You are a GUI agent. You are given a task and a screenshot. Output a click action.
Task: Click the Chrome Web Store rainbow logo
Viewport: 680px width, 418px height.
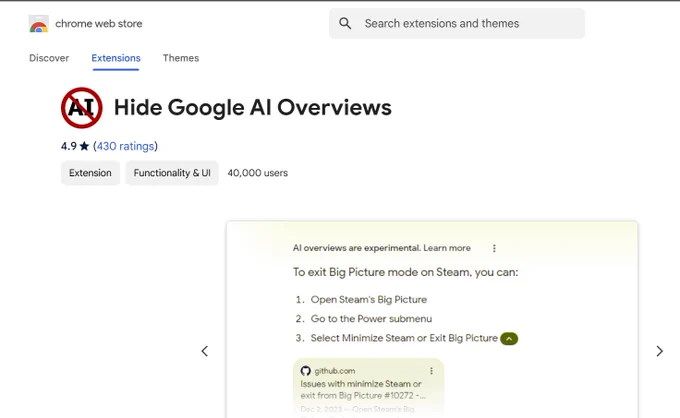coord(39,24)
